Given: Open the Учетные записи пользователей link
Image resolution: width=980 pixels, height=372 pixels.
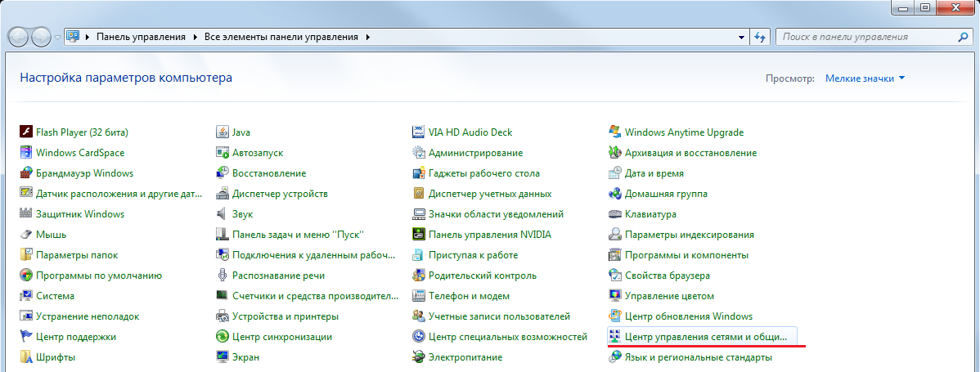Looking at the screenshot, I should coord(499,316).
